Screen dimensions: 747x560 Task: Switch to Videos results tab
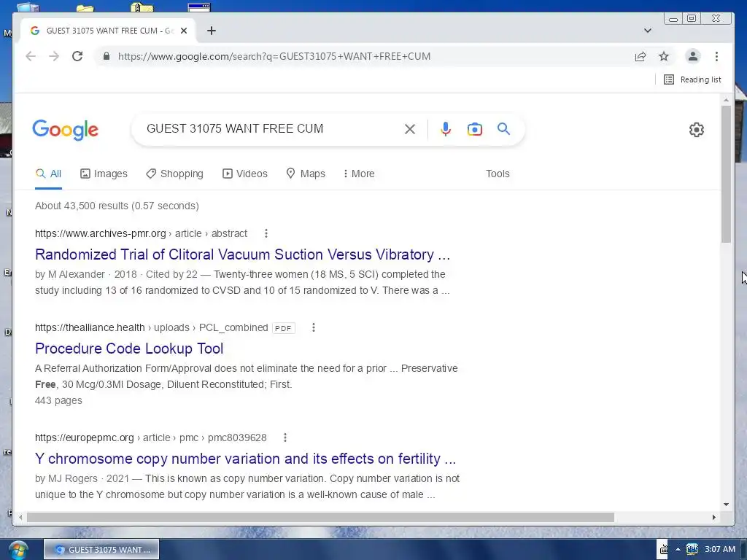[x=245, y=174]
